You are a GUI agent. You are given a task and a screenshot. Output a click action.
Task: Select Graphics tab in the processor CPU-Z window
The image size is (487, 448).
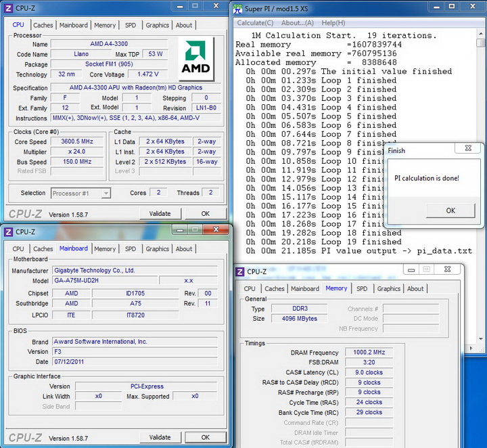[x=158, y=25]
